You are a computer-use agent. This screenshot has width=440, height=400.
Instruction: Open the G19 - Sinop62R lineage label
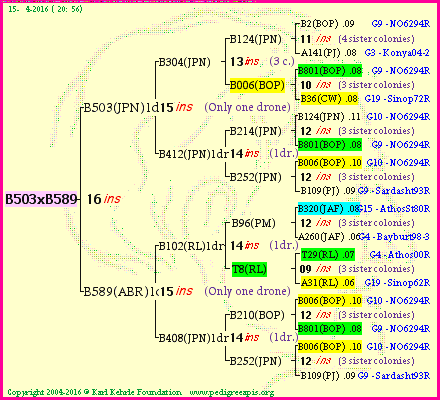coord(397,283)
